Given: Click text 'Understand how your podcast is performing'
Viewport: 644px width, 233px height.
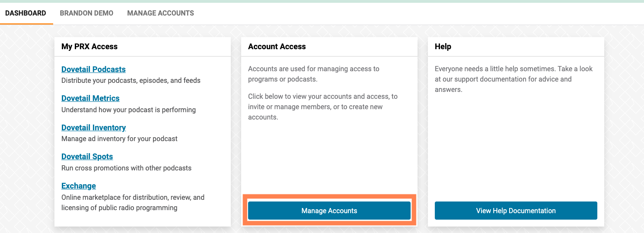Looking at the screenshot, I should pyautogui.click(x=128, y=110).
